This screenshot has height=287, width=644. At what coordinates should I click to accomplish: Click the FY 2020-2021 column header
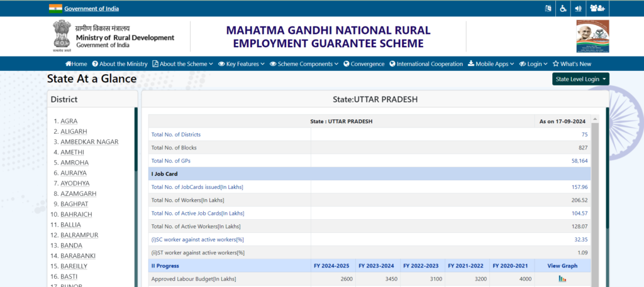point(511,266)
